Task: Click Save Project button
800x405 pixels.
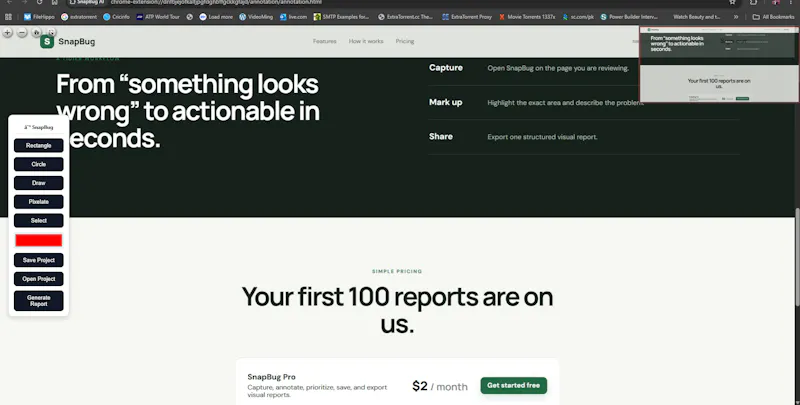Action: [x=39, y=260]
